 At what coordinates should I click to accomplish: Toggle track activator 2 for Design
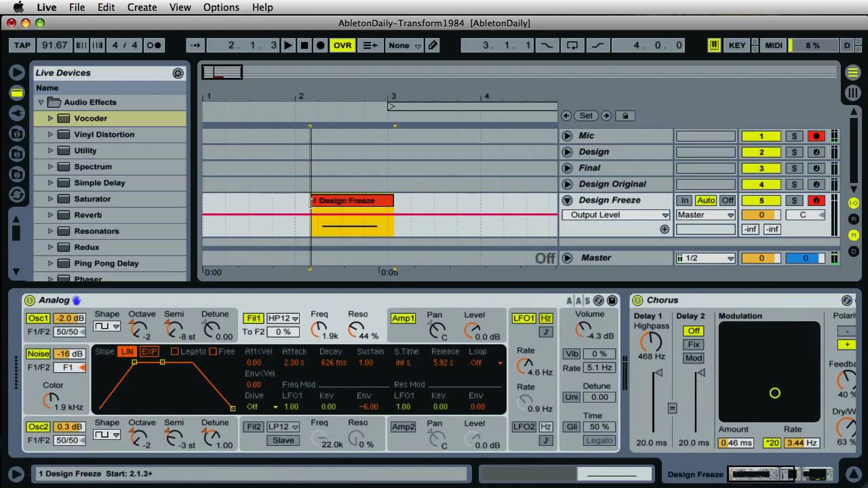pos(761,152)
